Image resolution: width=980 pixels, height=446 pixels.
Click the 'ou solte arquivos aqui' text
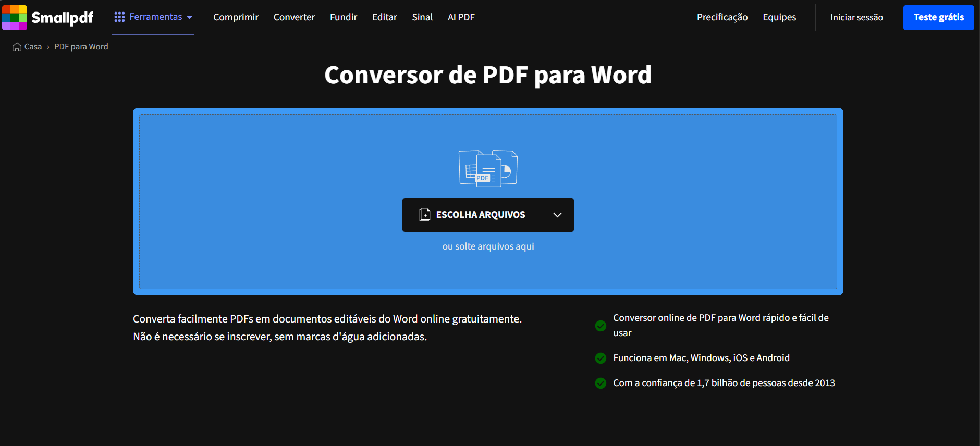(x=488, y=246)
